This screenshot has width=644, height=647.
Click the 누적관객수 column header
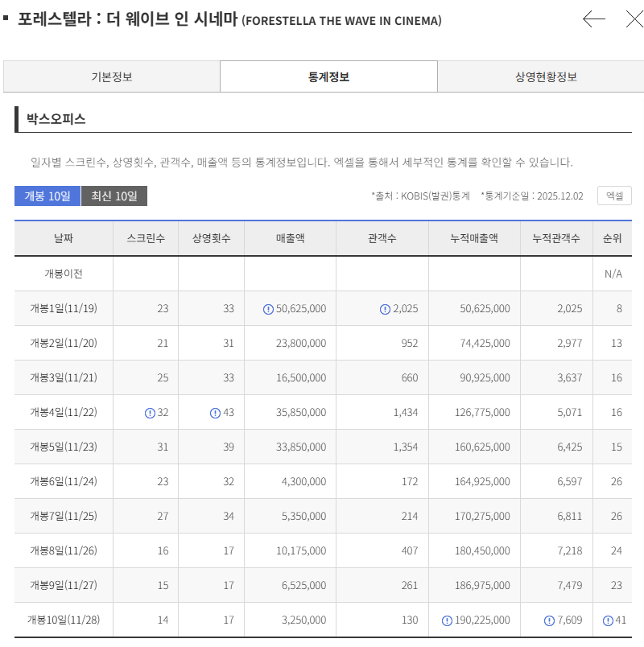click(x=556, y=239)
